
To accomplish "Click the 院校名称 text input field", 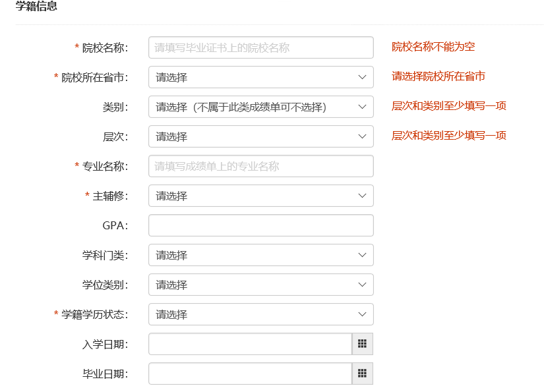I will (261, 47).
